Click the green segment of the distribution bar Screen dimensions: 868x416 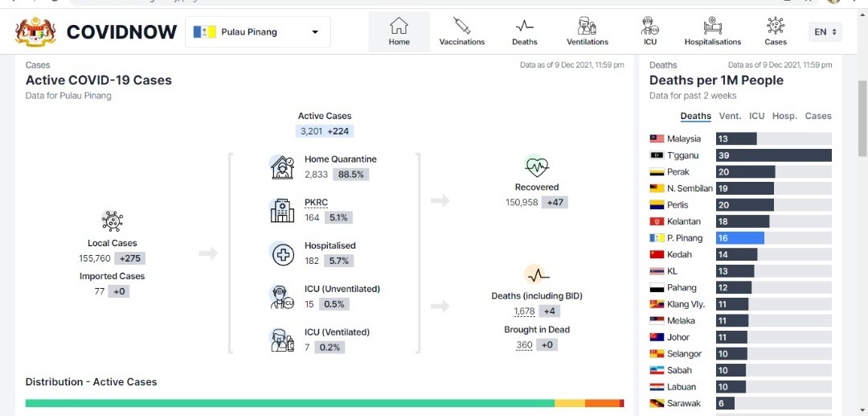pyautogui.click(x=290, y=403)
